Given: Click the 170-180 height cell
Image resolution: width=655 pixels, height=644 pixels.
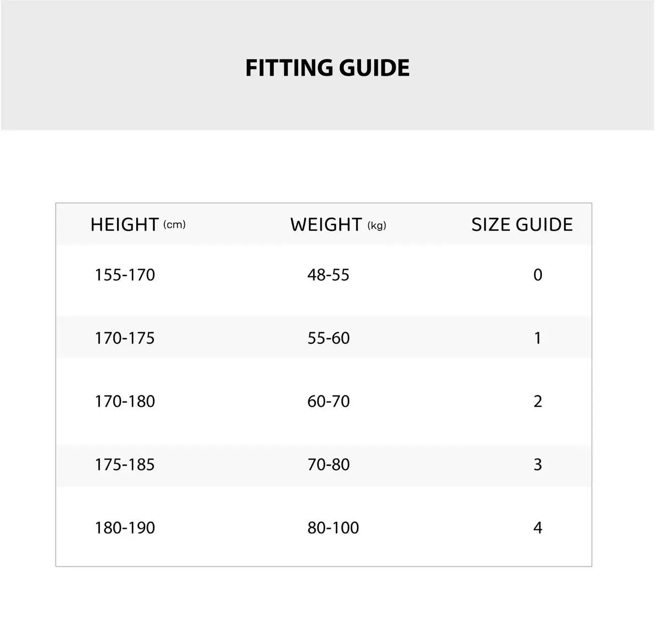Looking at the screenshot, I should point(125,402).
